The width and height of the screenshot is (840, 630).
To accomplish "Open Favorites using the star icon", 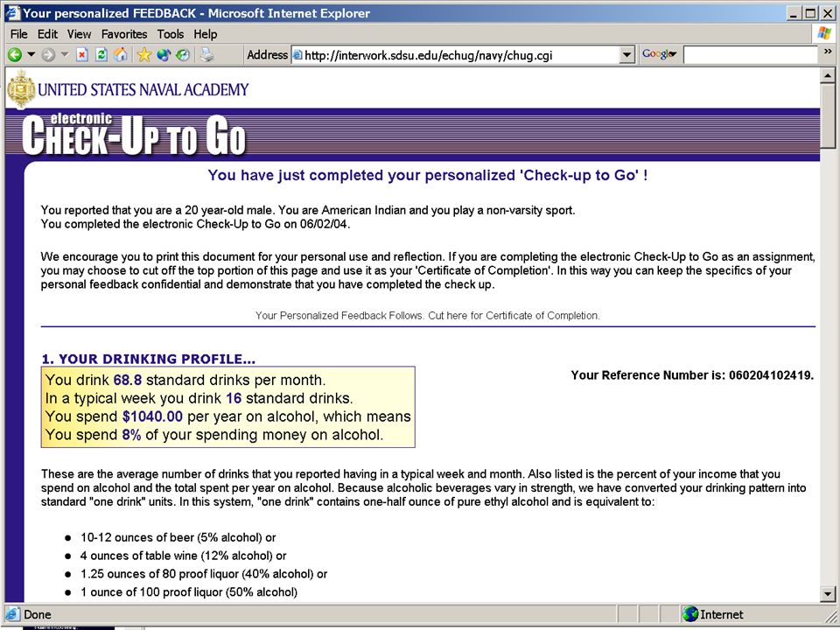I will (144, 54).
